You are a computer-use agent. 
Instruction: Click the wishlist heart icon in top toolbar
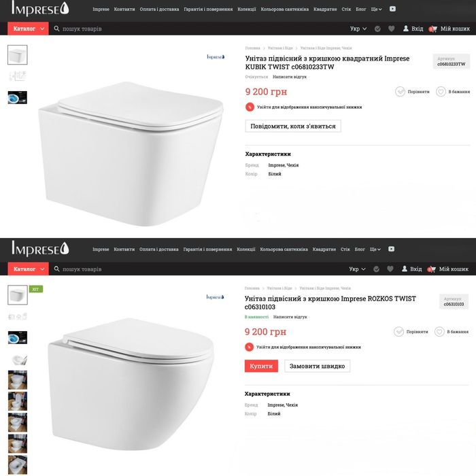point(391,29)
